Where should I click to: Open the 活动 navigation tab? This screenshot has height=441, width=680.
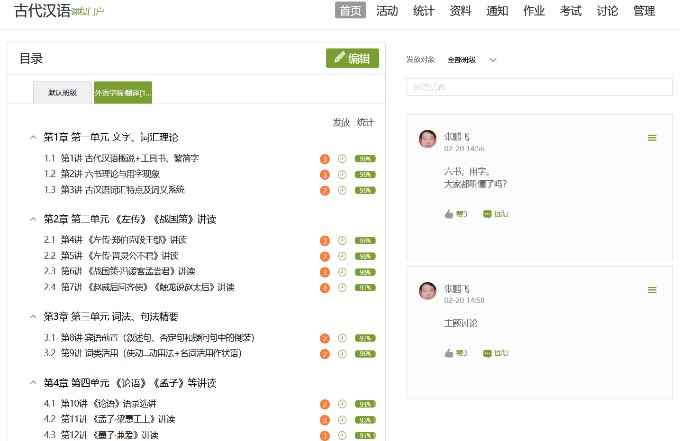(x=386, y=11)
